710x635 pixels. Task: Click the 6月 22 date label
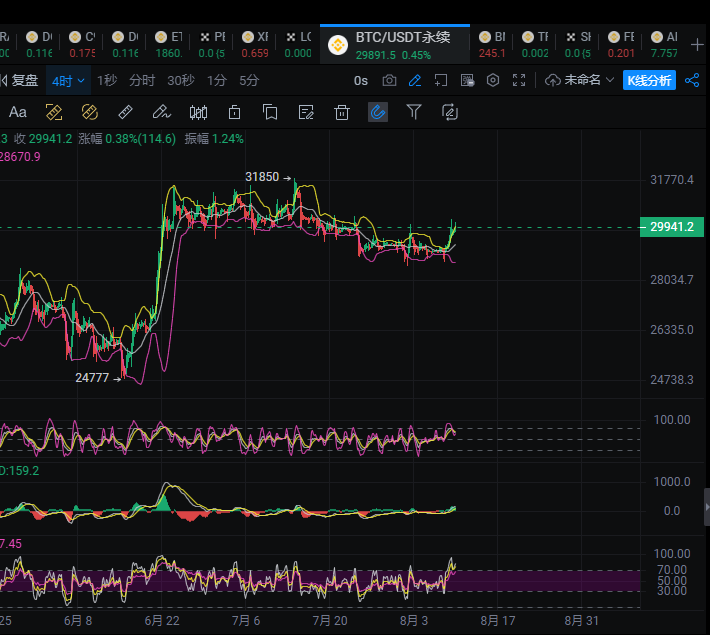click(x=162, y=621)
